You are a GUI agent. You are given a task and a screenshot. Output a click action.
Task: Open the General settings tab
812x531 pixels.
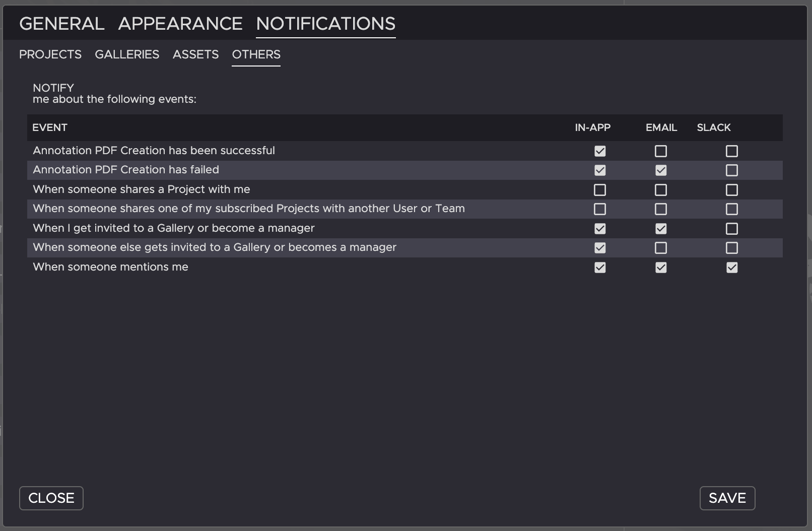click(61, 24)
